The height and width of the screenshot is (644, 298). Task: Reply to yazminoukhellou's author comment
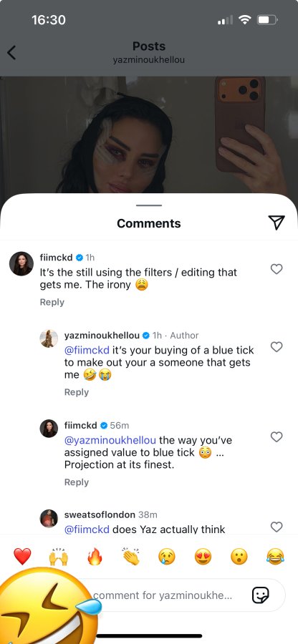pyautogui.click(x=77, y=392)
